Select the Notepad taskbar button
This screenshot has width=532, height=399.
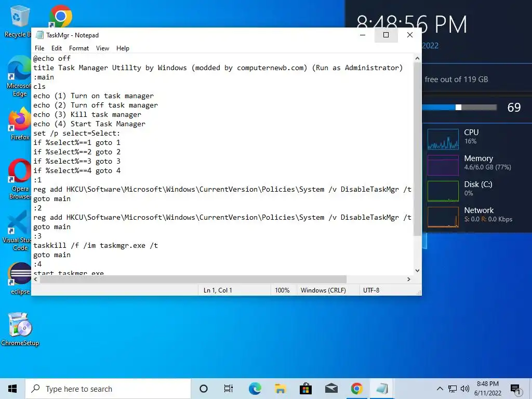tap(382, 389)
